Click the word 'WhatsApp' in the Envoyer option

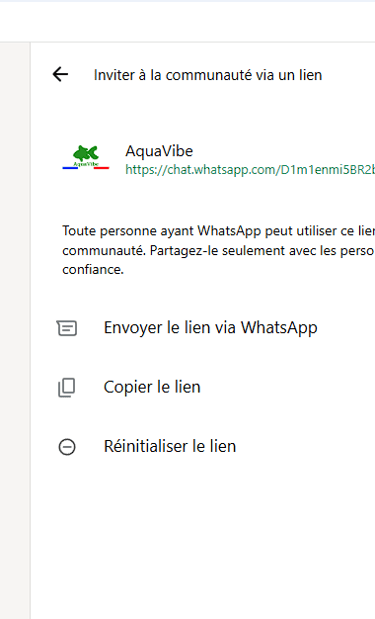coord(279,328)
